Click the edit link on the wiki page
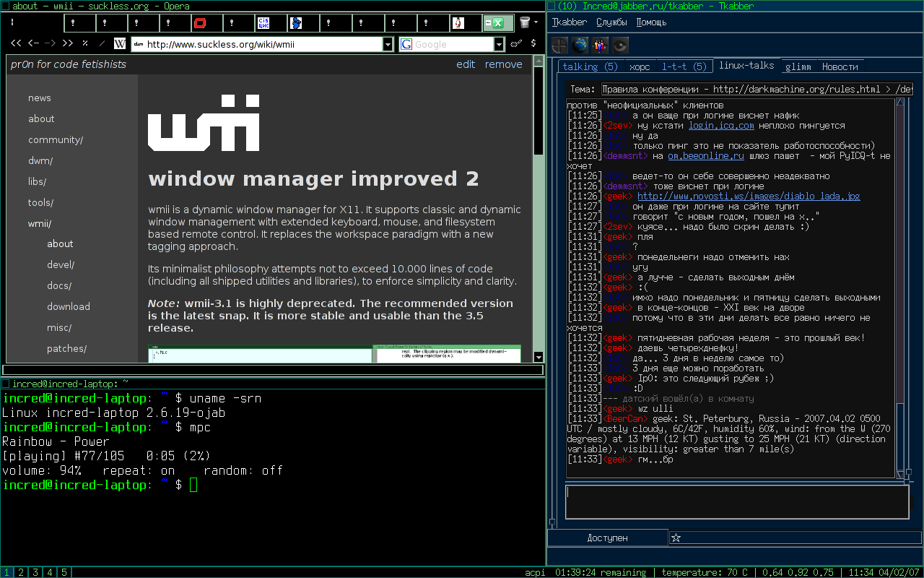 point(466,64)
